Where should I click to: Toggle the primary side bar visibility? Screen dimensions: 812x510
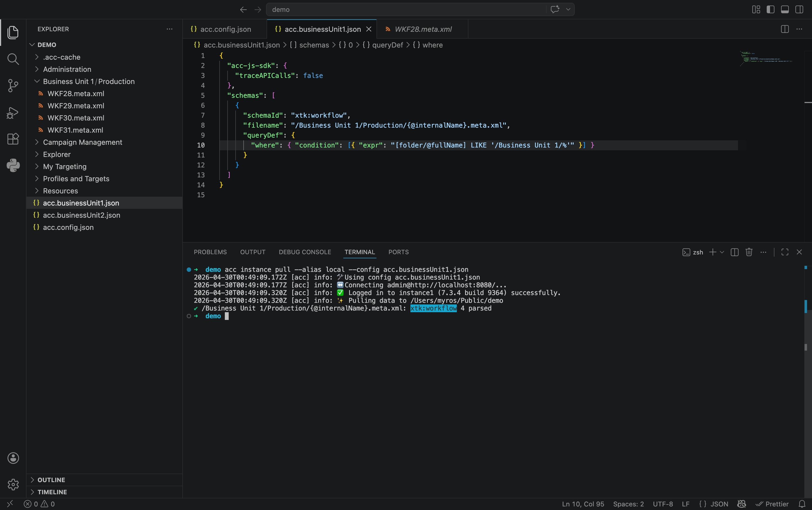[770, 9]
